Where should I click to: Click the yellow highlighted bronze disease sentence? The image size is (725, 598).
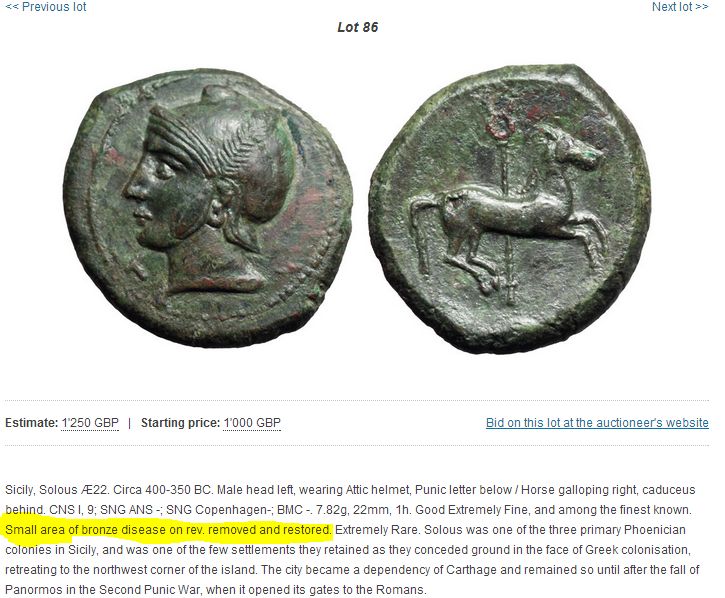coord(168,530)
